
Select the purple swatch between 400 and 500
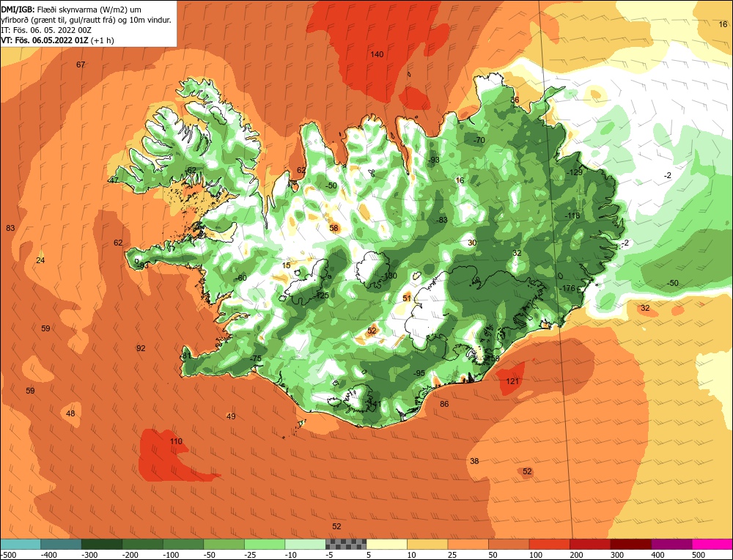click(x=671, y=544)
